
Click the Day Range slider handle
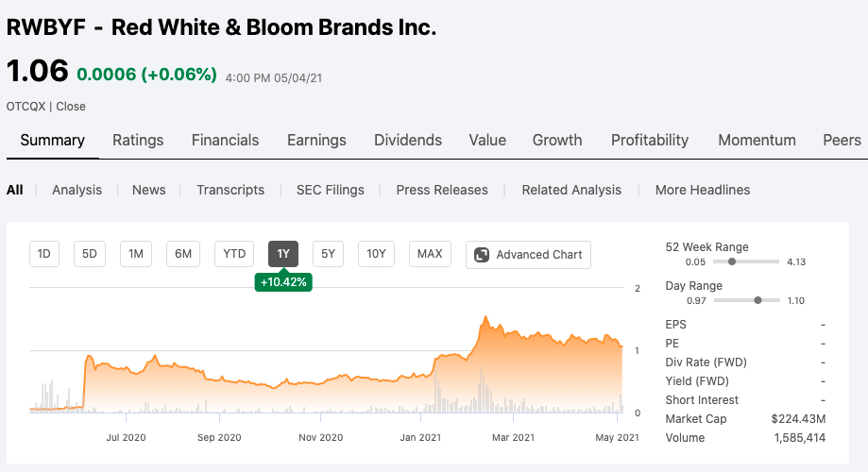(x=757, y=300)
